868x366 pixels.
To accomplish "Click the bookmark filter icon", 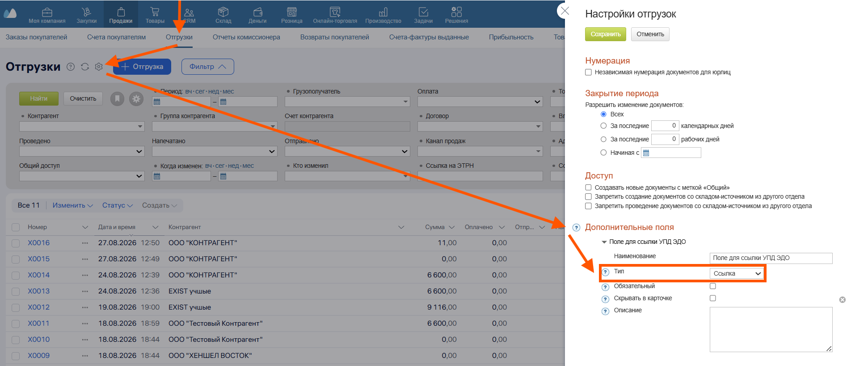I will point(117,98).
